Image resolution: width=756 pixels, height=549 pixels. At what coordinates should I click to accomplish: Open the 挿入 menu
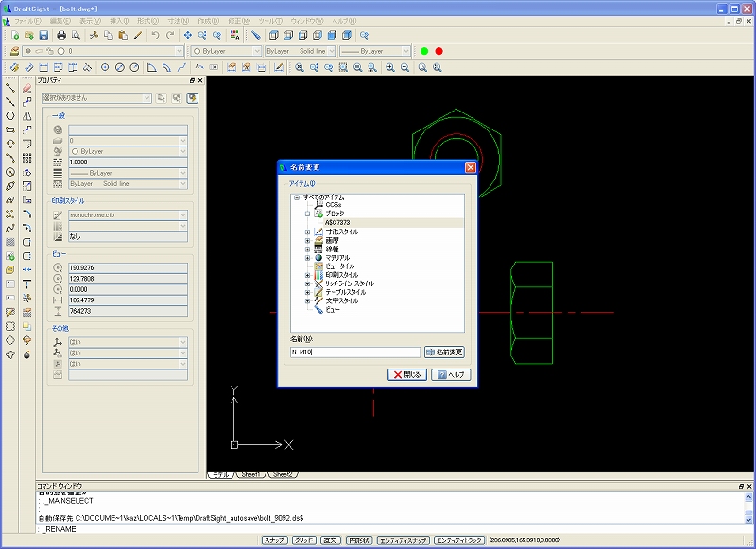coord(119,21)
